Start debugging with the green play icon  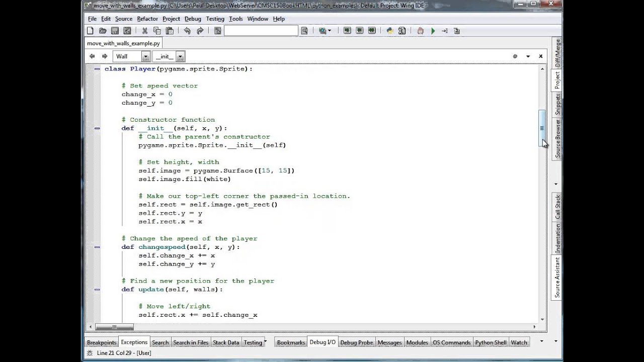pyautogui.click(x=433, y=31)
